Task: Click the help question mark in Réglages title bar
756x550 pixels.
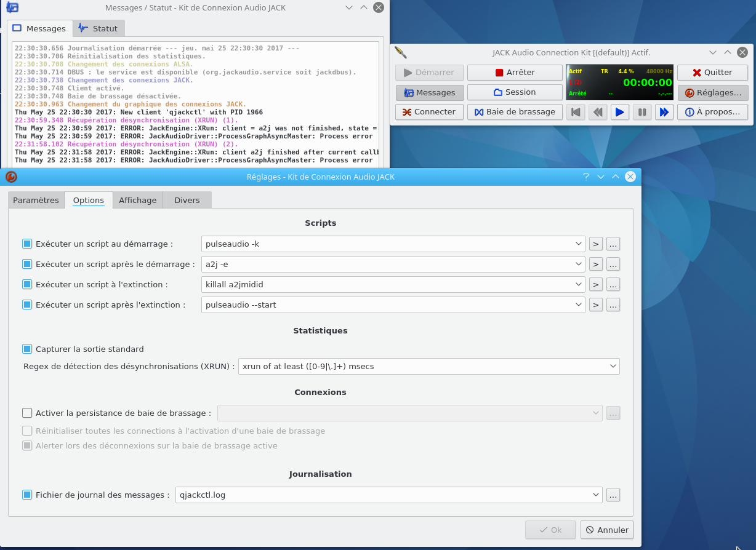Action: (586, 177)
